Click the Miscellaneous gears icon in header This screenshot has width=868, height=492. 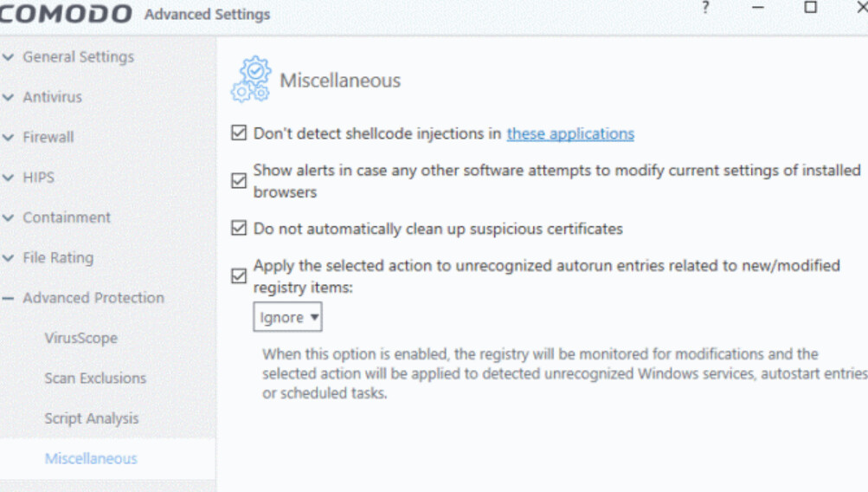click(x=250, y=80)
